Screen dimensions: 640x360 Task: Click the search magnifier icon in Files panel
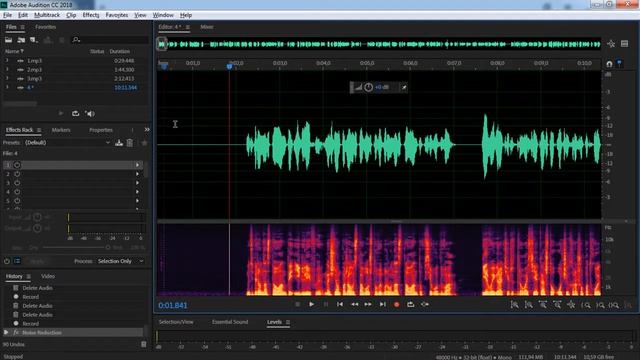coord(76,40)
